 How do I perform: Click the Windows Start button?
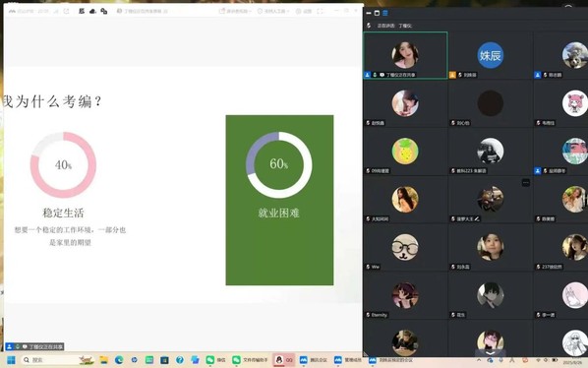click(x=11, y=360)
